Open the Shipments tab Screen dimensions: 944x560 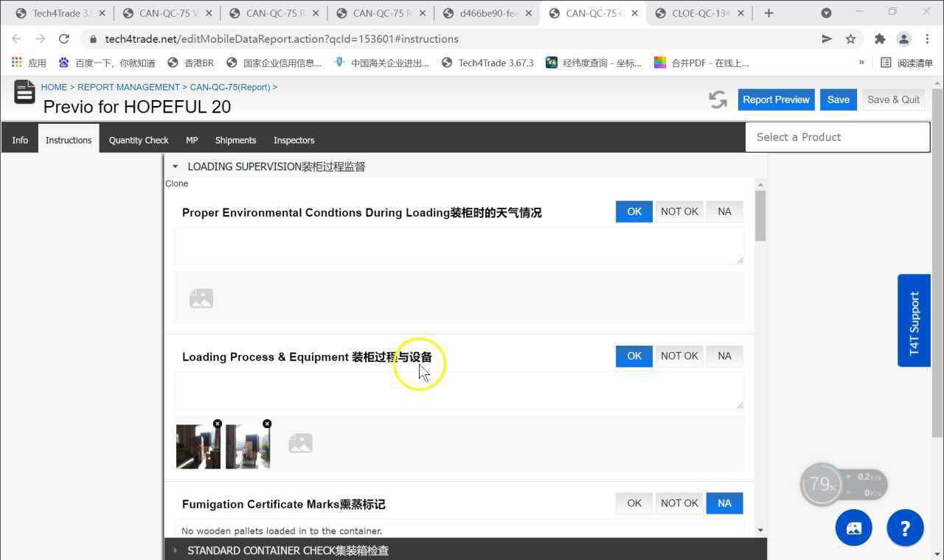pos(235,140)
